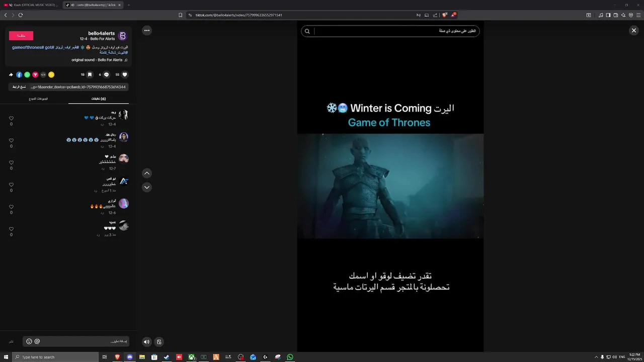Open the bello4alerts profile avatar
644x362 pixels.
pyautogui.click(x=123, y=36)
